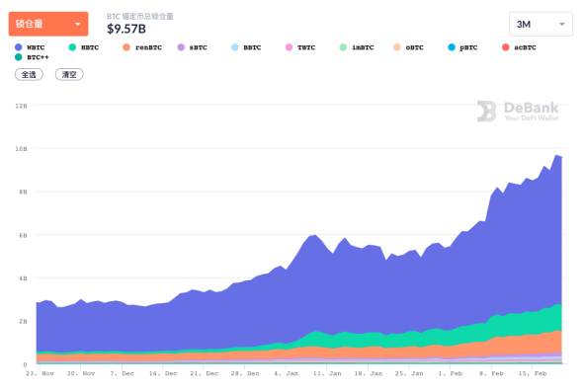Image resolution: width=583 pixels, height=392 pixels.
Task: Click the 1. Feb date axis label
Action: (451, 373)
